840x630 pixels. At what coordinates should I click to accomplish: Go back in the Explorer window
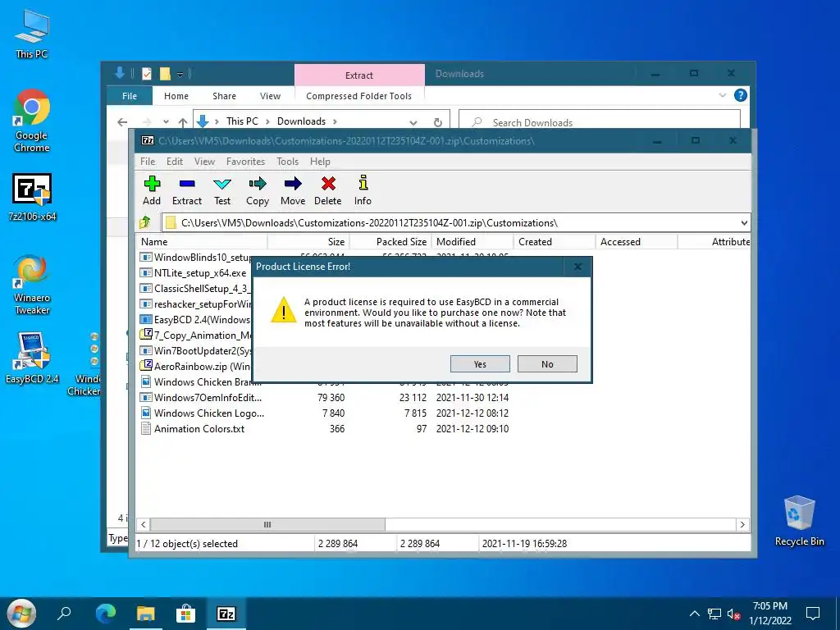tap(122, 122)
